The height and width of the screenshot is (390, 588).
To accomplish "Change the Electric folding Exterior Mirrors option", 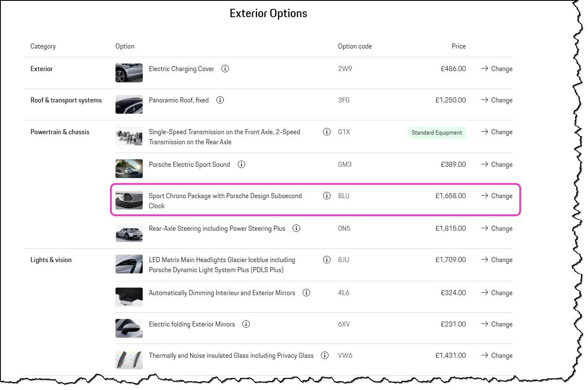I will coord(497,324).
